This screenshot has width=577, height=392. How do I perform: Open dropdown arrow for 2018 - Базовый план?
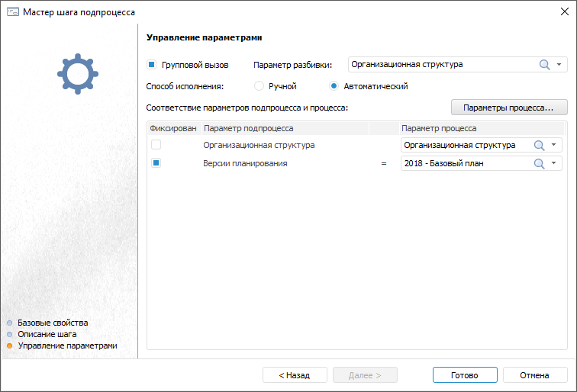pyautogui.click(x=553, y=163)
